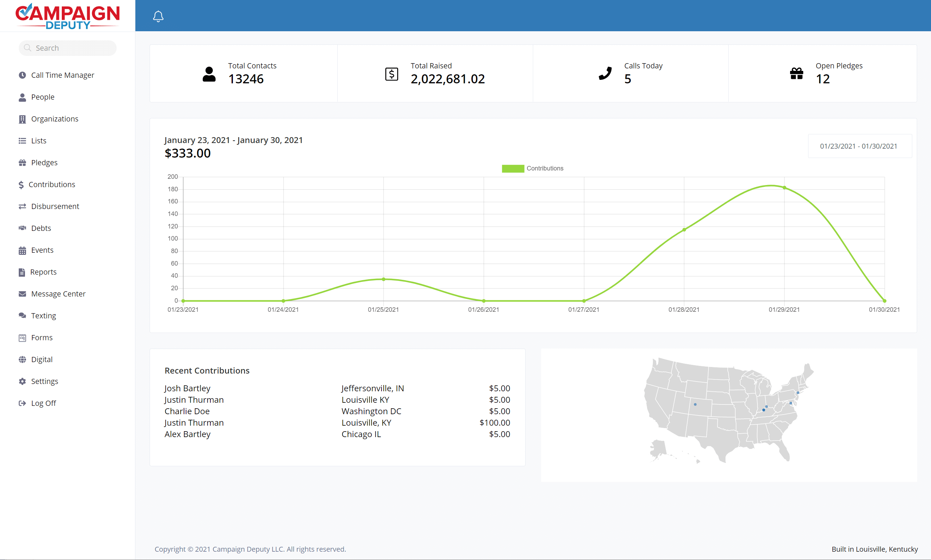
Task: Click the $100.00 contribution amount
Action: point(495,423)
